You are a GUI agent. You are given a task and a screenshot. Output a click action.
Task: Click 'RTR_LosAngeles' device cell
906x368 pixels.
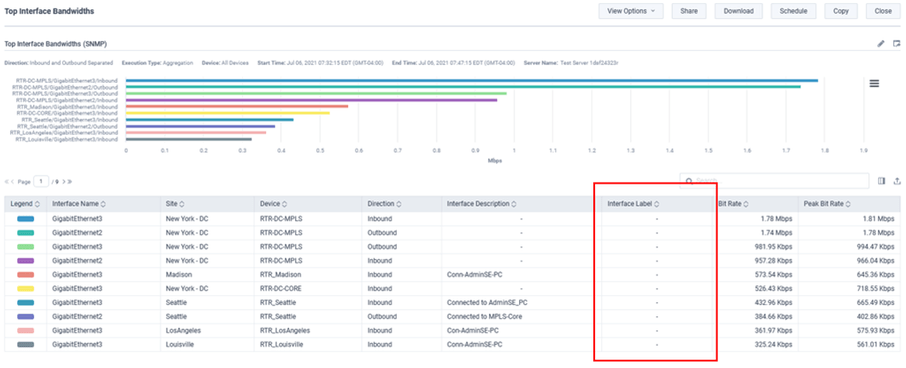click(285, 330)
